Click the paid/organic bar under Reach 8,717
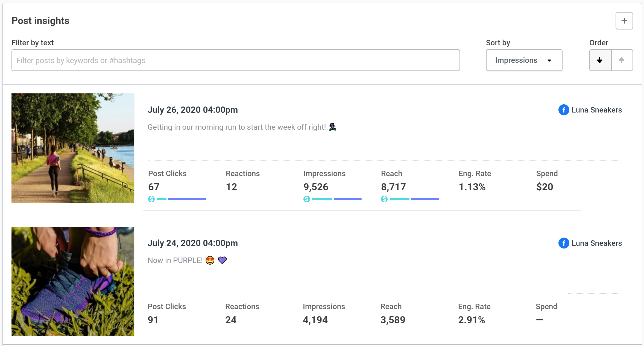The image size is (644, 346). [x=414, y=199]
